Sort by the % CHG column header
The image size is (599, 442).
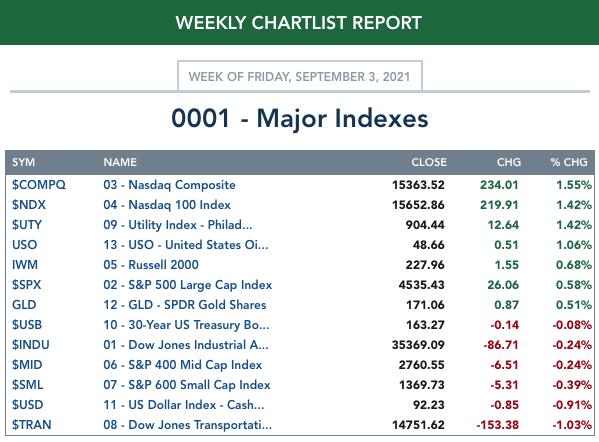coord(569,162)
